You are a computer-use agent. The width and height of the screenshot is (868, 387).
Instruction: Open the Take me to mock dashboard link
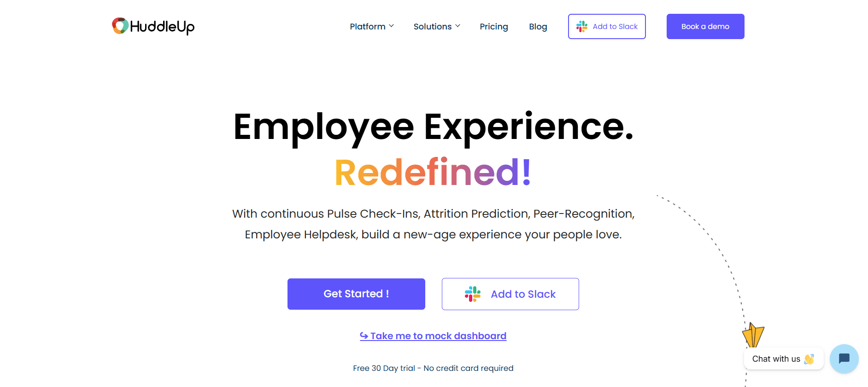(x=438, y=336)
